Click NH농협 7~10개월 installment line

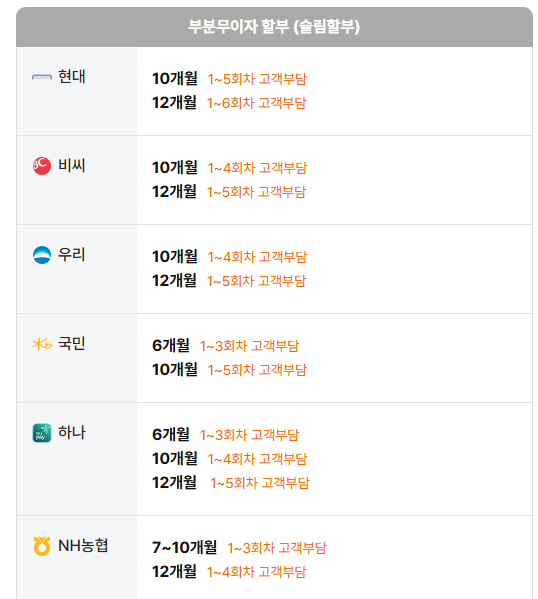click(239, 547)
